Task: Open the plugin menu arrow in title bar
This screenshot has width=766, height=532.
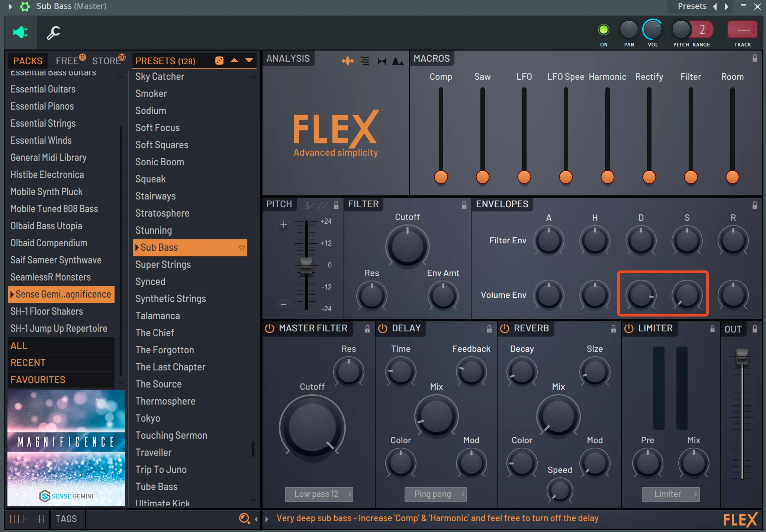Action: (x=10, y=6)
